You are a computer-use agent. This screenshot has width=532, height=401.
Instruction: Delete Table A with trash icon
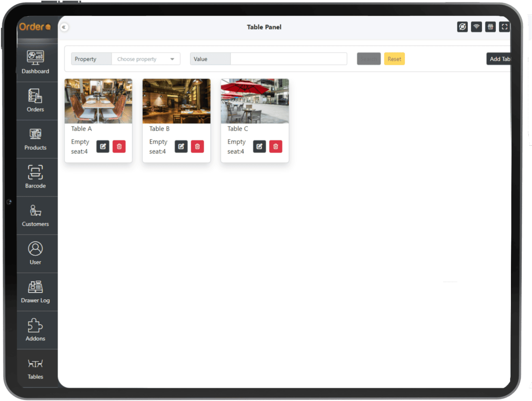pos(119,147)
